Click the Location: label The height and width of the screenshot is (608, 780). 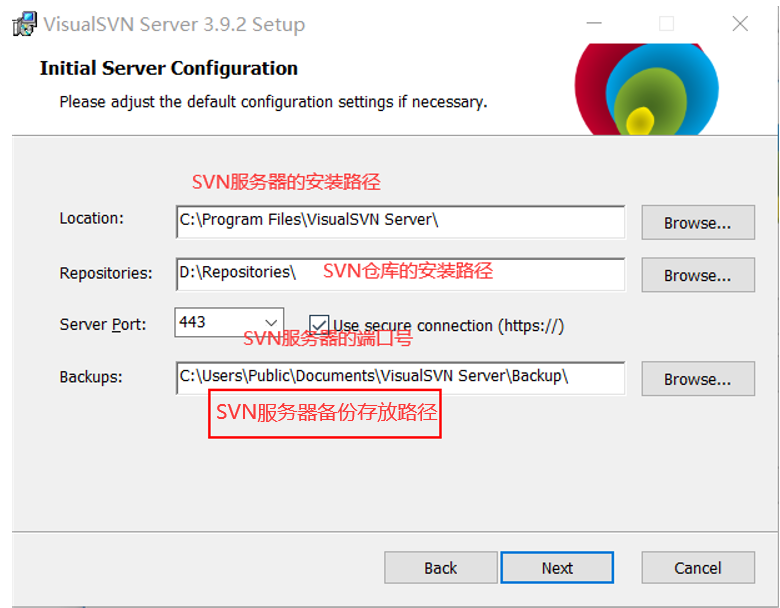[92, 218]
